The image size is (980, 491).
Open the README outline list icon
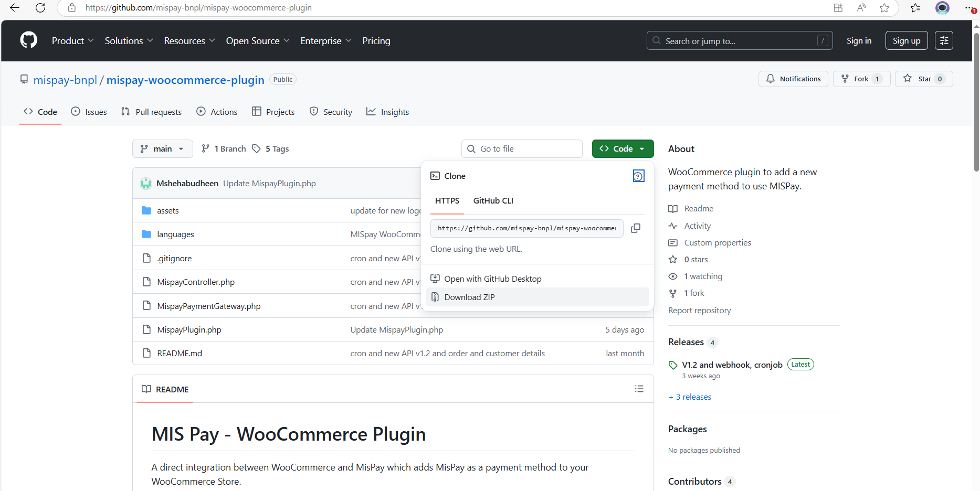click(x=639, y=389)
